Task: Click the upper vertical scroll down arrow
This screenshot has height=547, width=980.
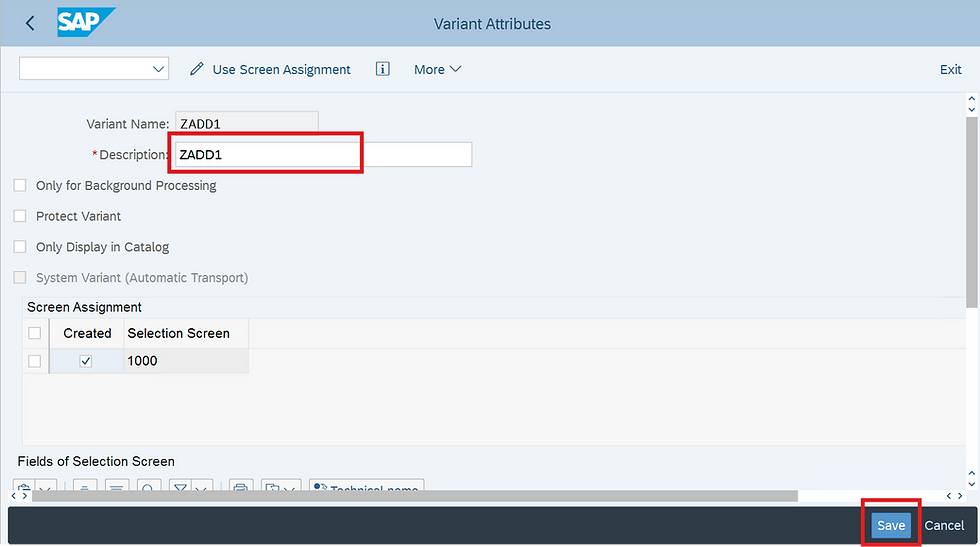Action: [971, 109]
